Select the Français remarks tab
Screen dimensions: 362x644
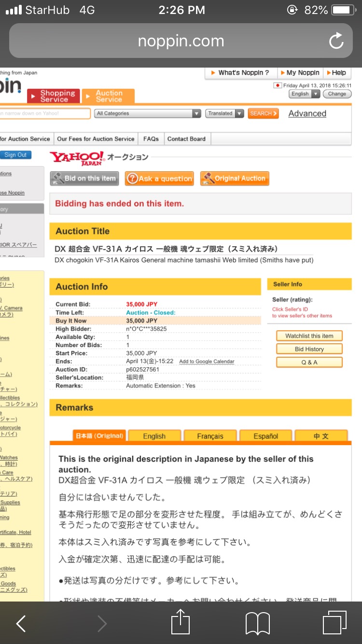[210, 435]
